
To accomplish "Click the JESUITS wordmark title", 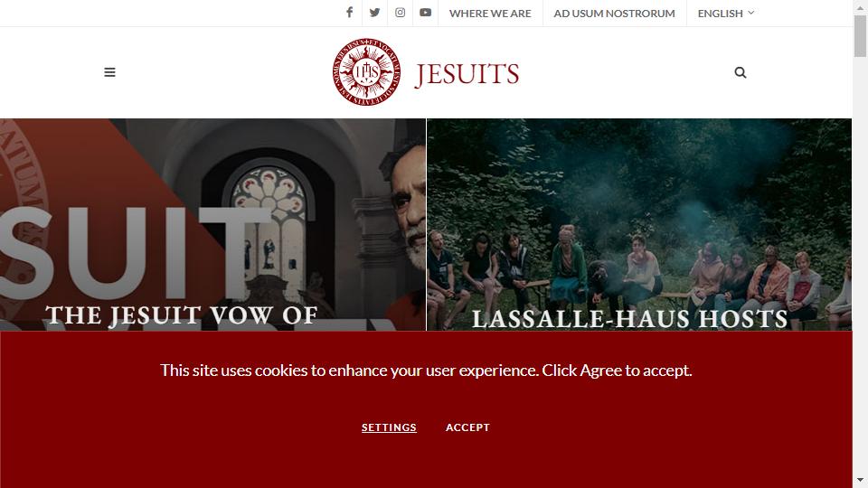I will pyautogui.click(x=467, y=73).
